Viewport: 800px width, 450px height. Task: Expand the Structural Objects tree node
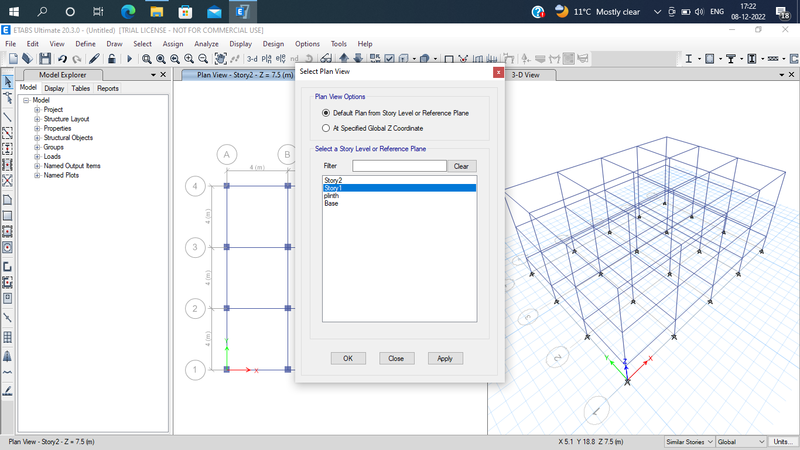(x=37, y=138)
